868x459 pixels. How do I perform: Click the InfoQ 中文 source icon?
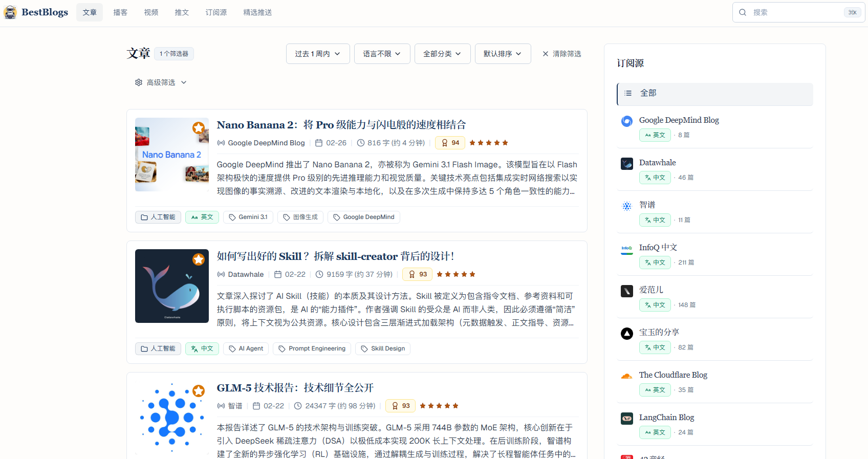626,249
